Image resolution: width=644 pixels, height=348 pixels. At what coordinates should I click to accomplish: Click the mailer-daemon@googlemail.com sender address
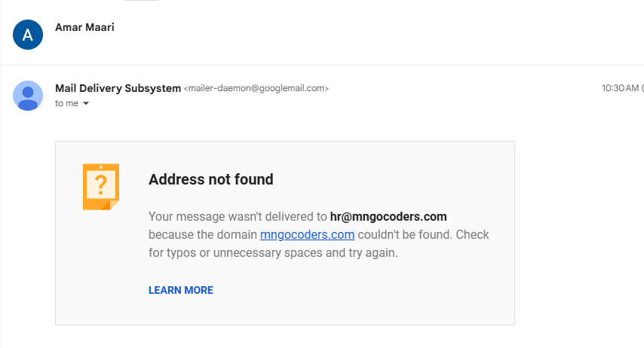pyautogui.click(x=256, y=89)
